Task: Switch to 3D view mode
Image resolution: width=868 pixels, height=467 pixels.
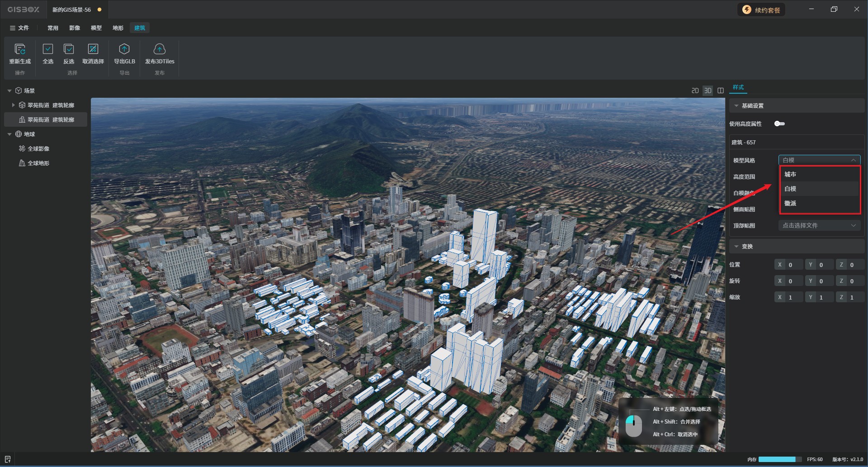Action: 708,91
